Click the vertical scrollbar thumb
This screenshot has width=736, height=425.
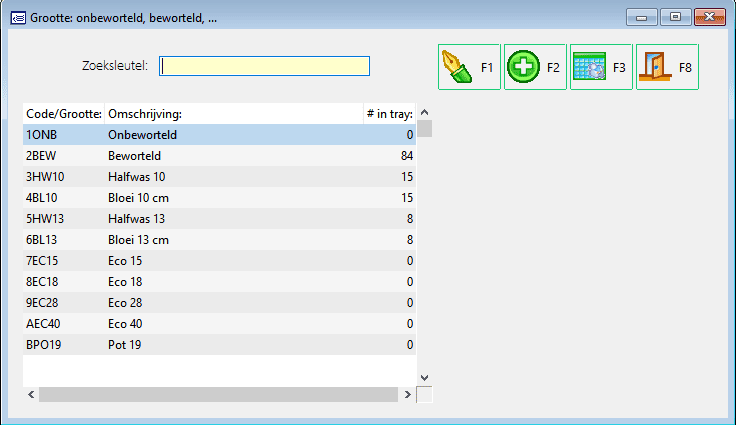(424, 129)
